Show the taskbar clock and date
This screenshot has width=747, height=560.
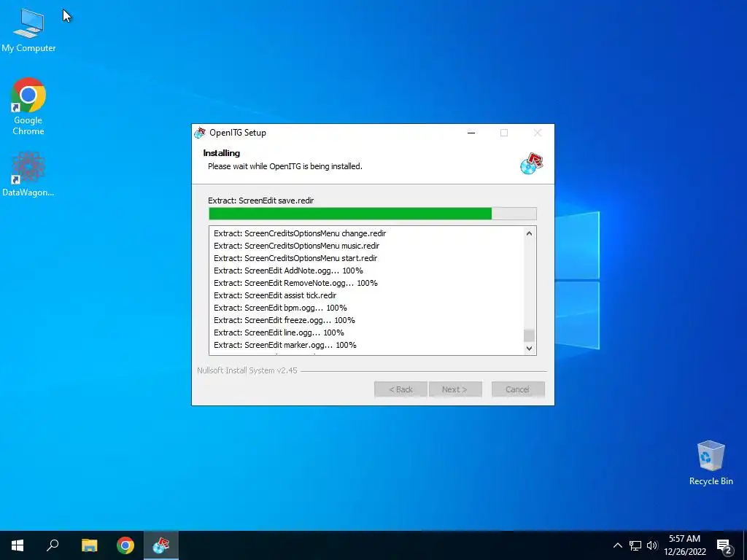pyautogui.click(x=684, y=545)
